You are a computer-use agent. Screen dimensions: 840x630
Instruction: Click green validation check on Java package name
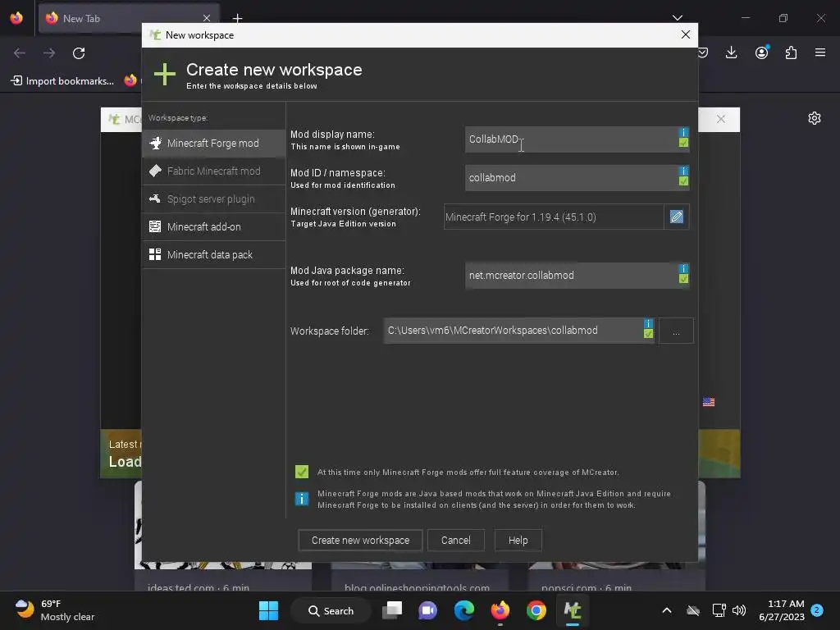pyautogui.click(x=683, y=279)
